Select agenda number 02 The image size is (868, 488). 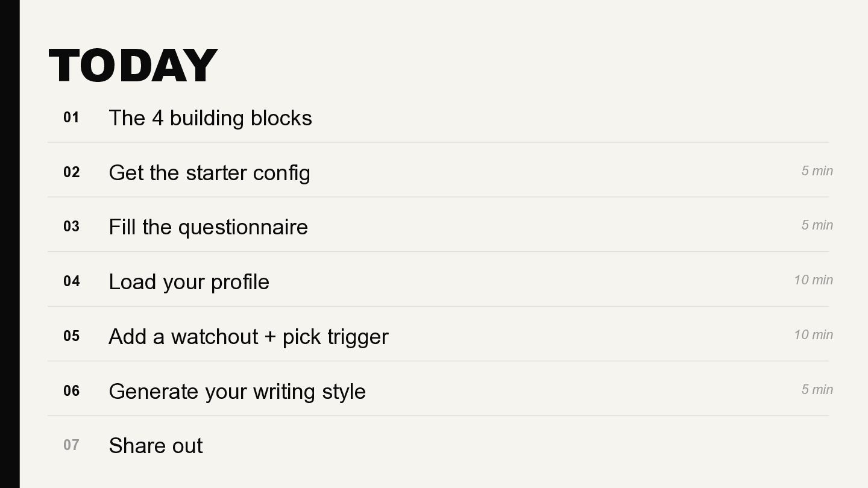click(x=71, y=172)
